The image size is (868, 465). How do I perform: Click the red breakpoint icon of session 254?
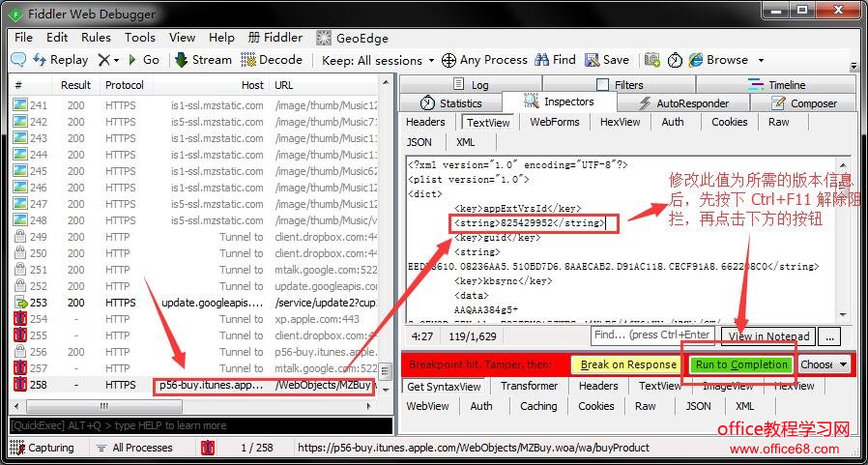pyautogui.click(x=20, y=319)
